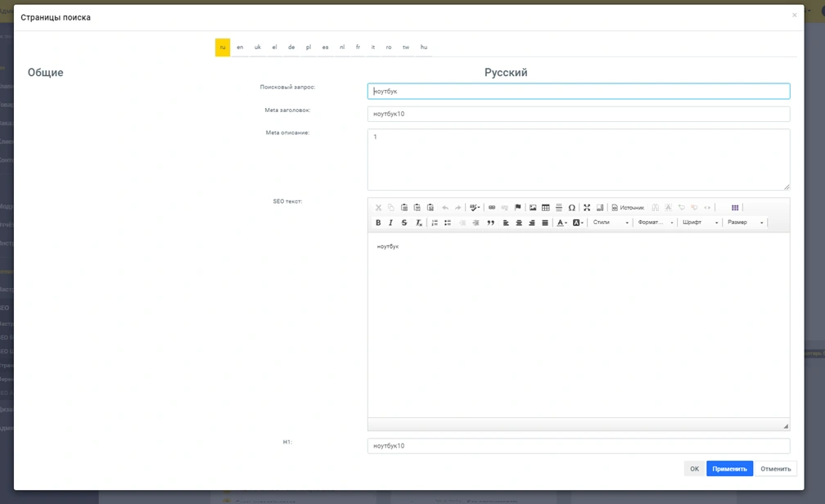The height and width of the screenshot is (504, 825).
Task: Insert a block quote
Action: click(x=490, y=223)
